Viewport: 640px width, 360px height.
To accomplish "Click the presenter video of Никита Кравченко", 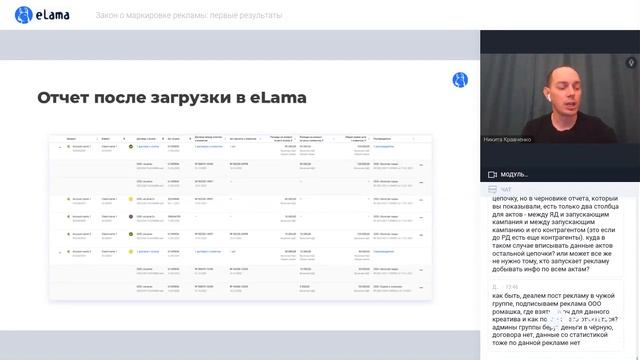I will click(560, 98).
